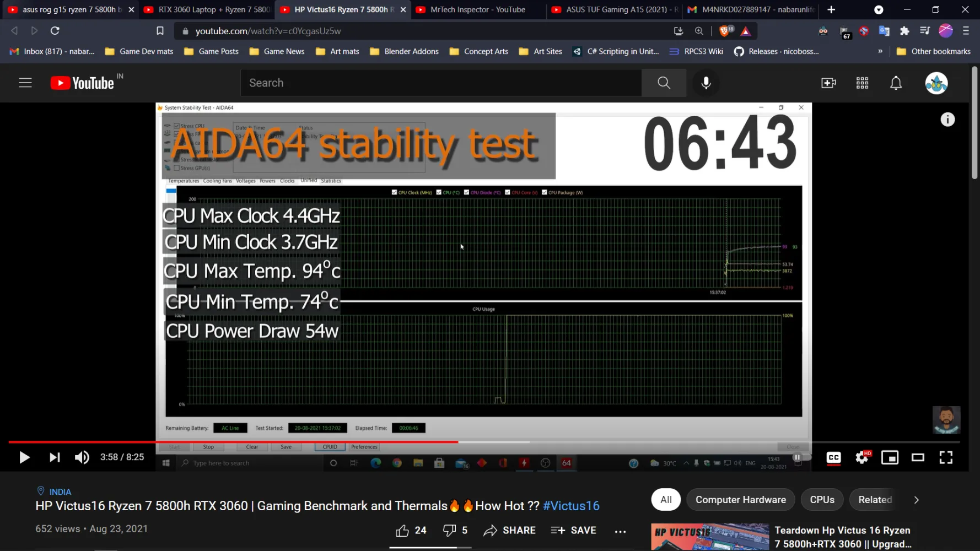Select the Computer Hardware filter chip

[x=740, y=500]
